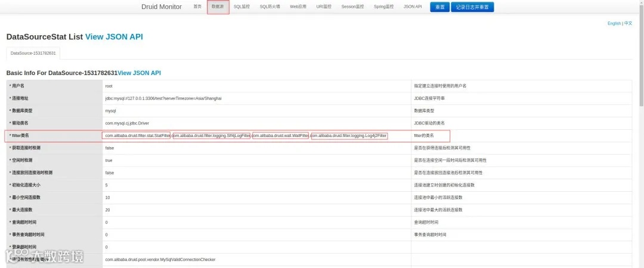Viewport: 644px width, 268px height.
Task: Click the 查询超时时间 description in right column
Action: [x=426, y=222]
